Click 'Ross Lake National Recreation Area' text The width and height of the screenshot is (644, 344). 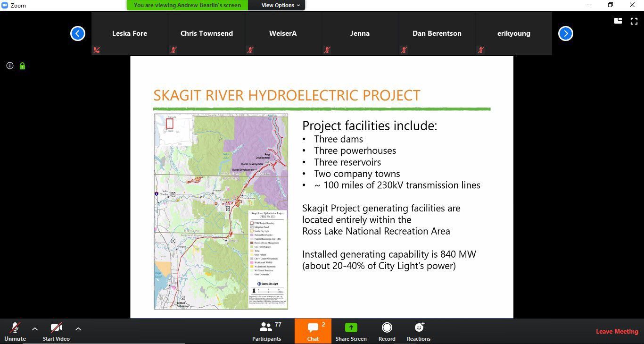click(376, 231)
